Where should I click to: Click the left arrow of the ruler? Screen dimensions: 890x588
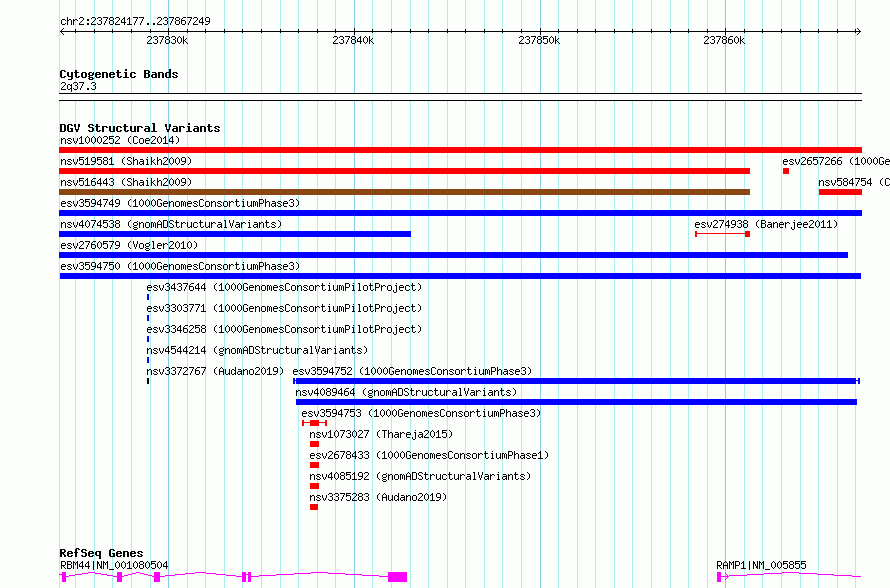[62, 32]
